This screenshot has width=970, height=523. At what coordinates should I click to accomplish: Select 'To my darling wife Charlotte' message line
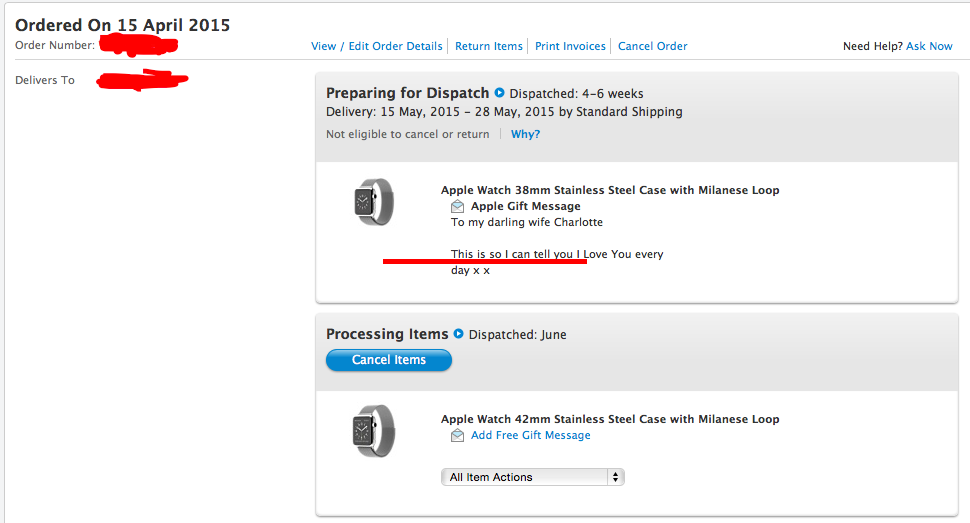click(527, 222)
